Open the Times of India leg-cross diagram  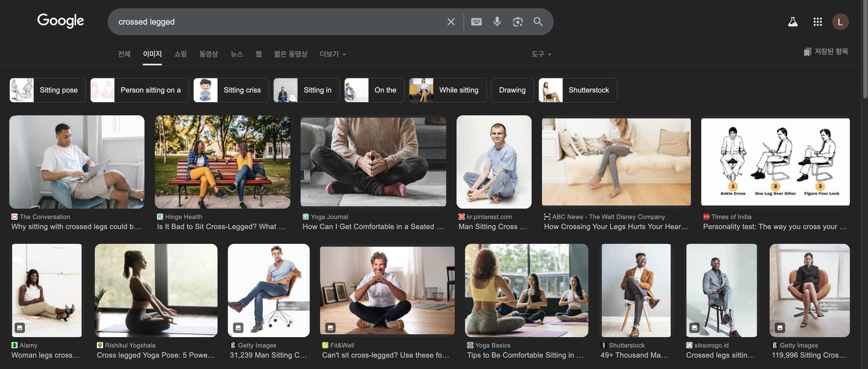[x=775, y=162]
